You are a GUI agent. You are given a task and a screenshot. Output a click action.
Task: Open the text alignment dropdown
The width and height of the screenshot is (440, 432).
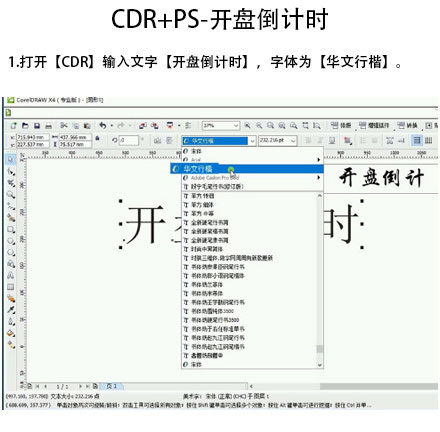point(348,140)
